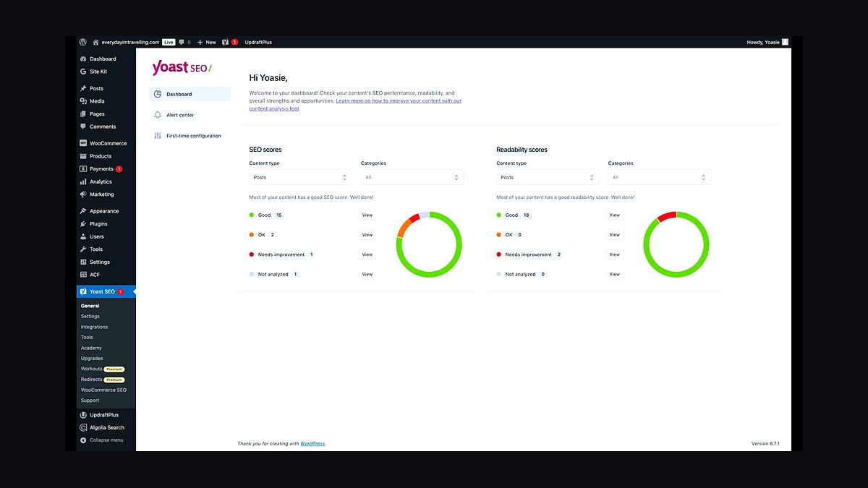View readability Needs improvement posts
This screenshot has height=488, width=868.
tap(615, 254)
